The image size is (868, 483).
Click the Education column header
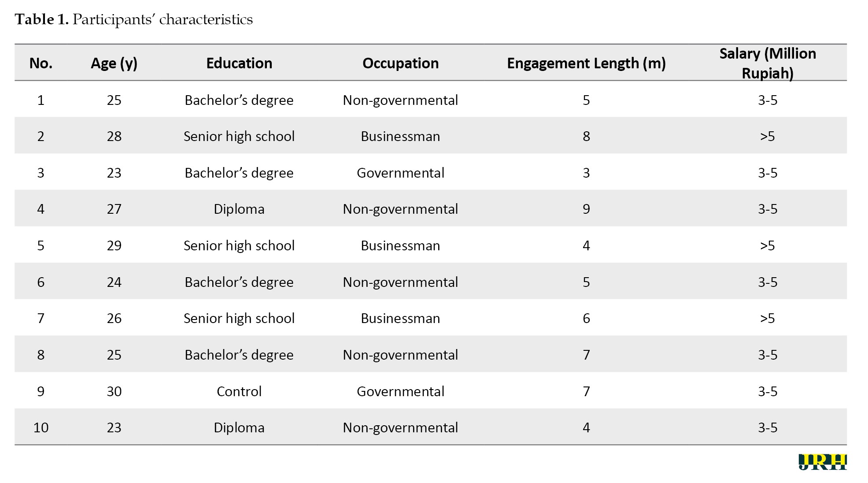[239, 63]
